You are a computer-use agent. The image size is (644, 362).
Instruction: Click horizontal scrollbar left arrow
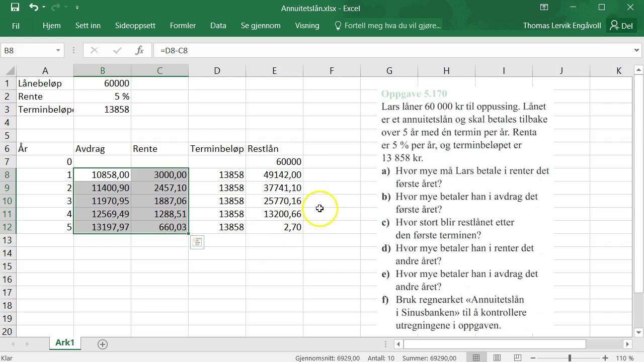point(398,344)
